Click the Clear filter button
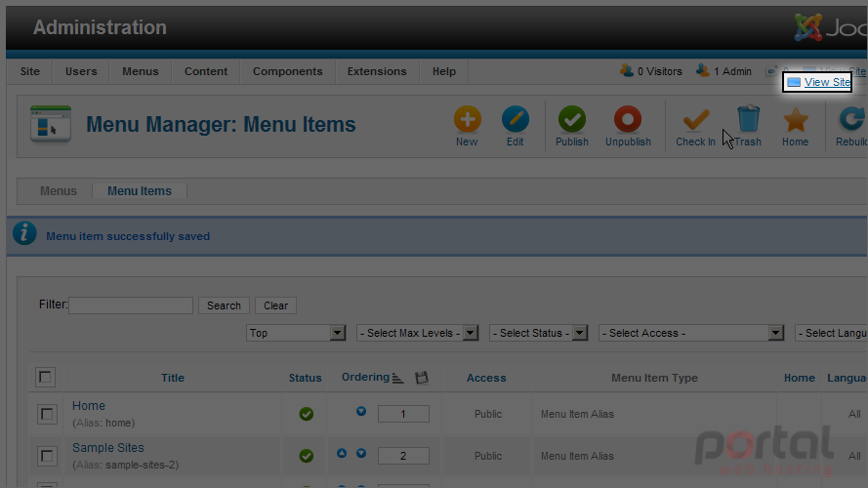Image resolution: width=868 pixels, height=488 pixels. tap(275, 305)
